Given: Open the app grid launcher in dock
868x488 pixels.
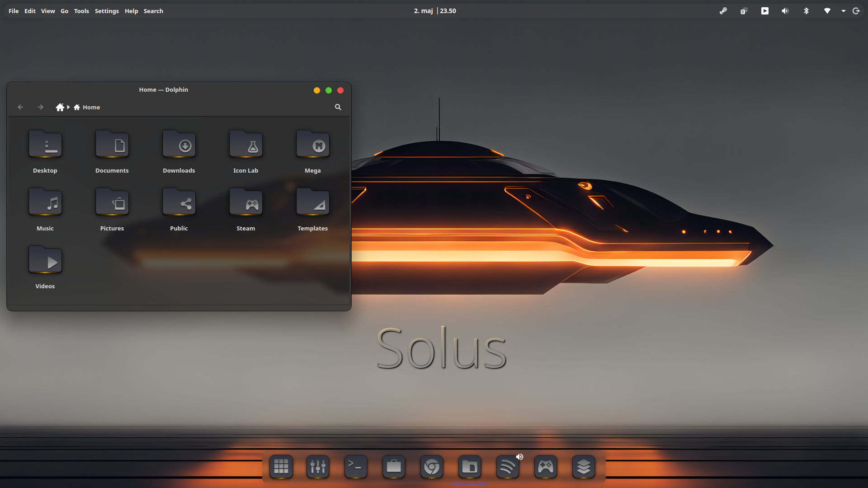Looking at the screenshot, I should (x=281, y=467).
